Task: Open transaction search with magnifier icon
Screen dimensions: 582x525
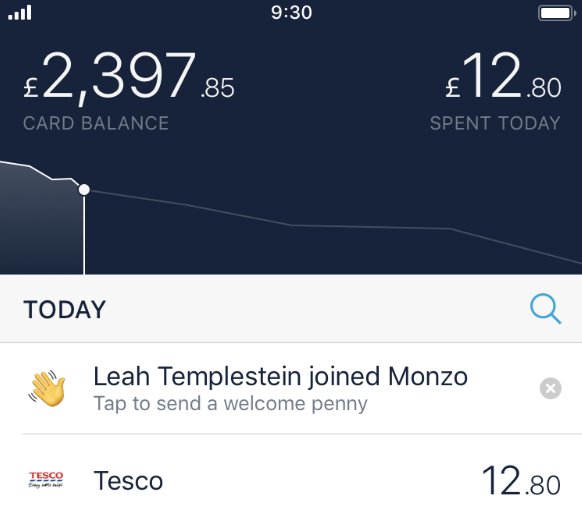Action: coord(545,309)
